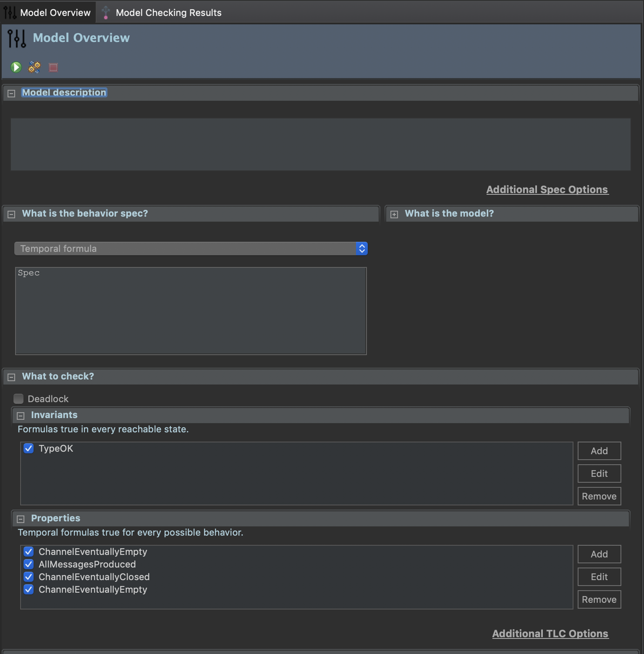The width and height of the screenshot is (644, 654).
Task: Expand the What is the model section
Action: (x=394, y=214)
